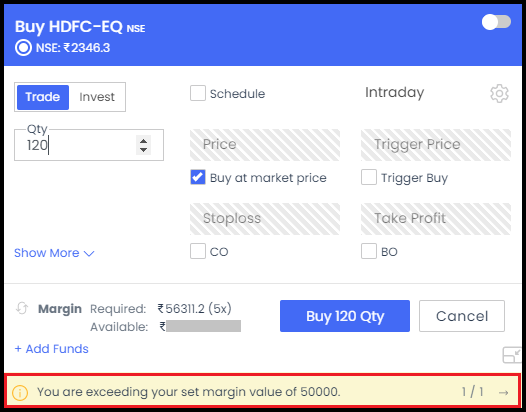Open order settings gear icon
526x412 pixels.
(499, 93)
